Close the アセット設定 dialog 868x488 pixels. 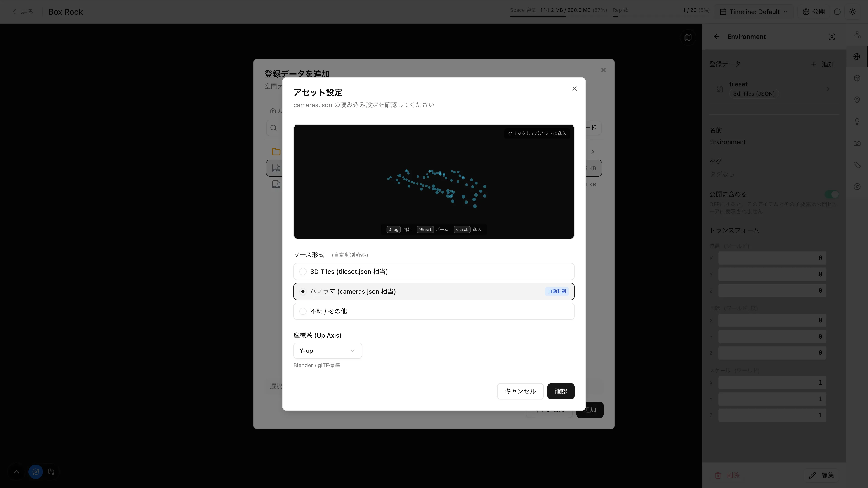[x=575, y=89]
